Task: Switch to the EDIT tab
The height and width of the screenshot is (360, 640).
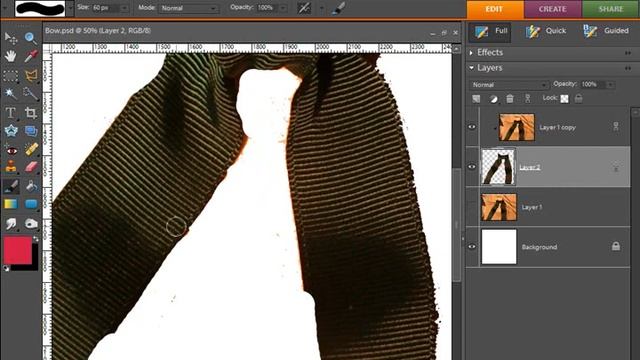Action: (495, 9)
